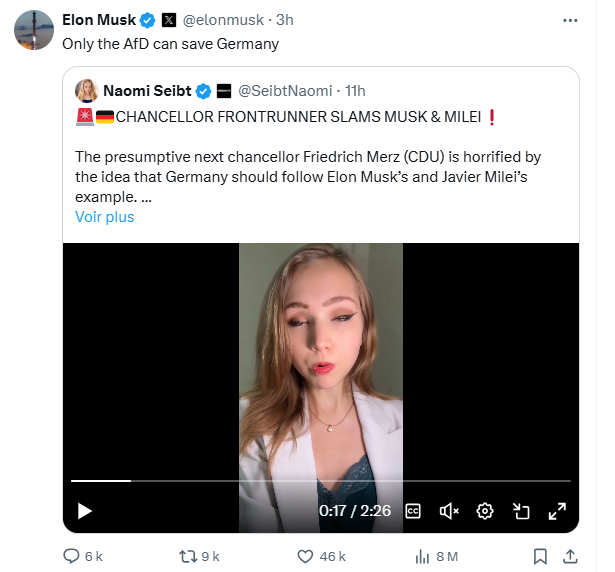The image size is (615, 572).
Task: Play the embedded video
Action: [85, 511]
